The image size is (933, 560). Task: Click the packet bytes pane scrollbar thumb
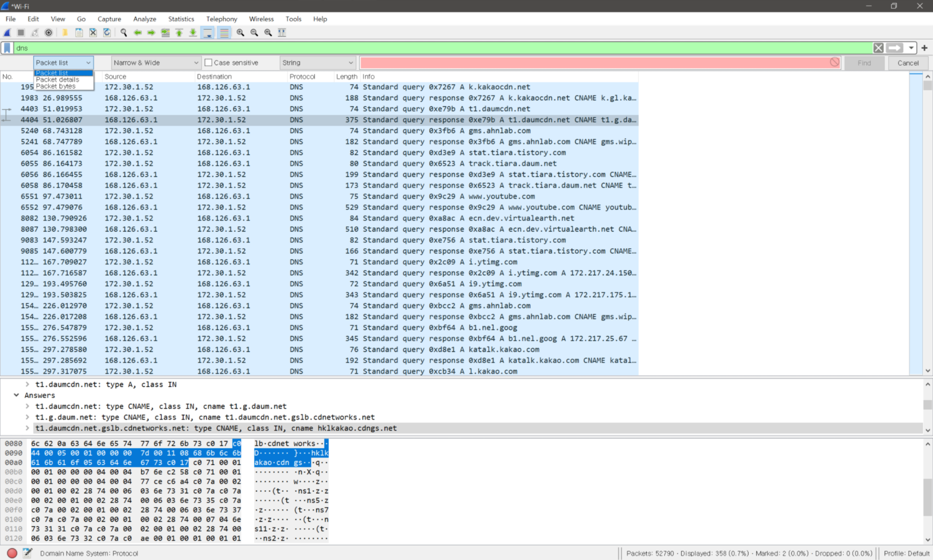[927, 497]
